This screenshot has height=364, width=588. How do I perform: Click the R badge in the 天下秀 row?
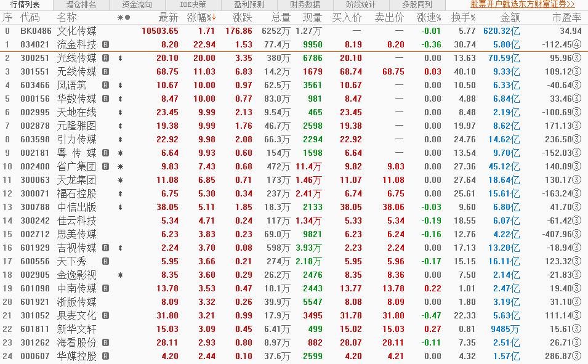pyautogui.click(x=106, y=262)
